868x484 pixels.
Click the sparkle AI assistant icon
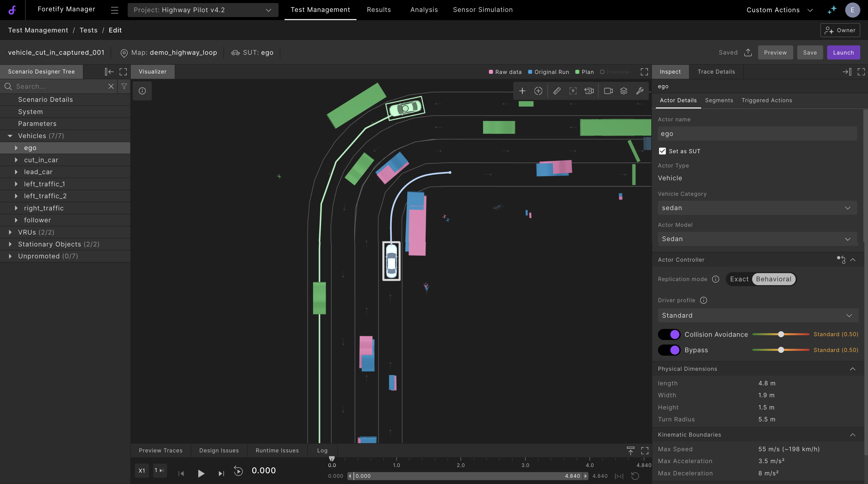pos(832,10)
